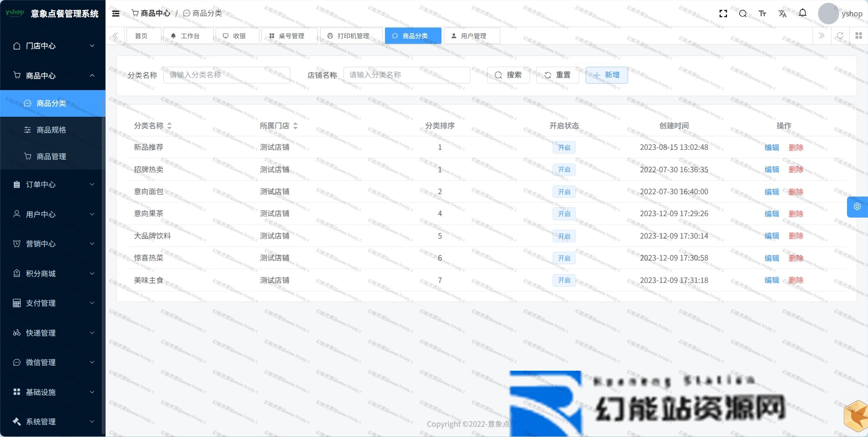
Task: Click the font size icon
Action: [763, 14]
